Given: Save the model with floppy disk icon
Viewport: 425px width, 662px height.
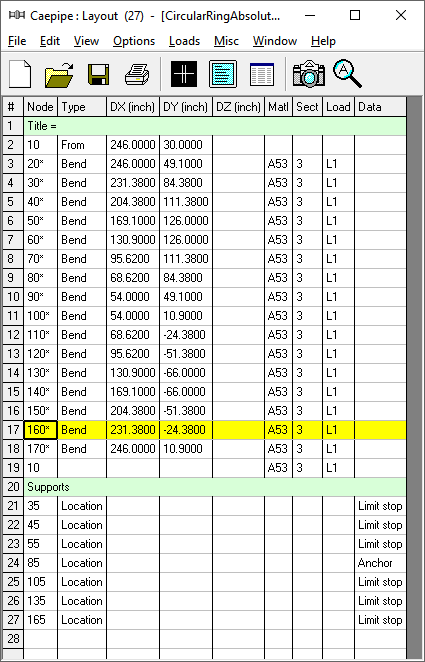Looking at the screenshot, I should 98,74.
